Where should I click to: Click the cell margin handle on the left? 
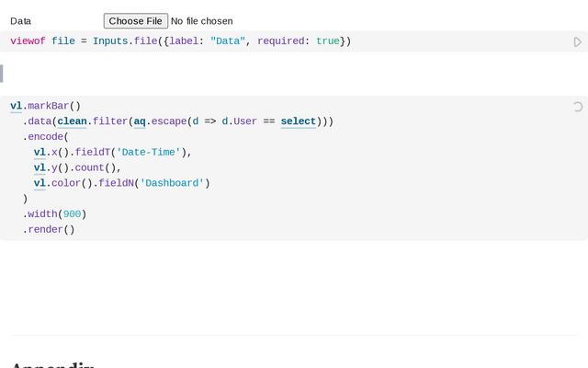pyautogui.click(x=2, y=74)
